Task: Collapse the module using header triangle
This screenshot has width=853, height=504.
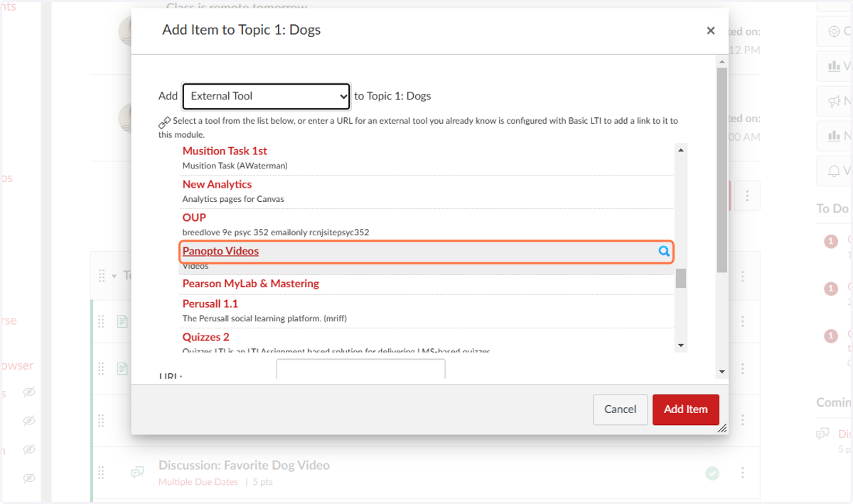Action: (x=114, y=276)
